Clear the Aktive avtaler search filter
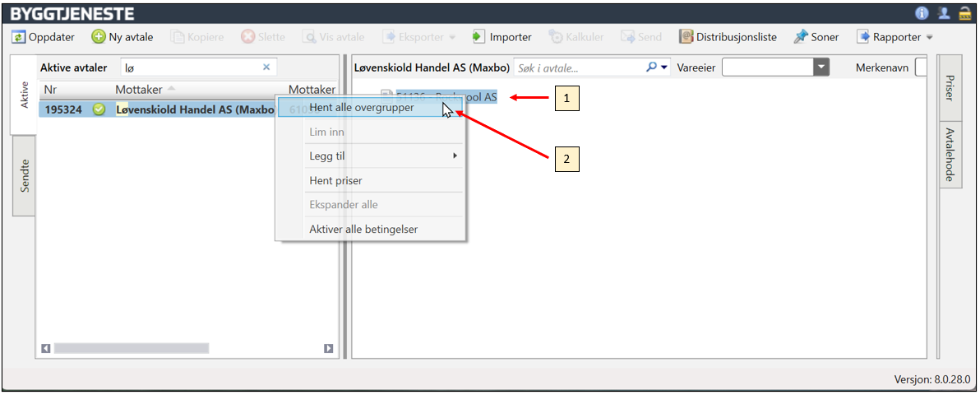The image size is (980, 395). click(x=266, y=67)
